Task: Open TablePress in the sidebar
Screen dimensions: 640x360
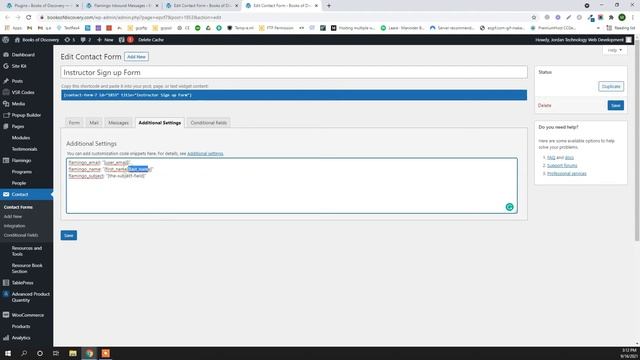Action: pos(22,283)
